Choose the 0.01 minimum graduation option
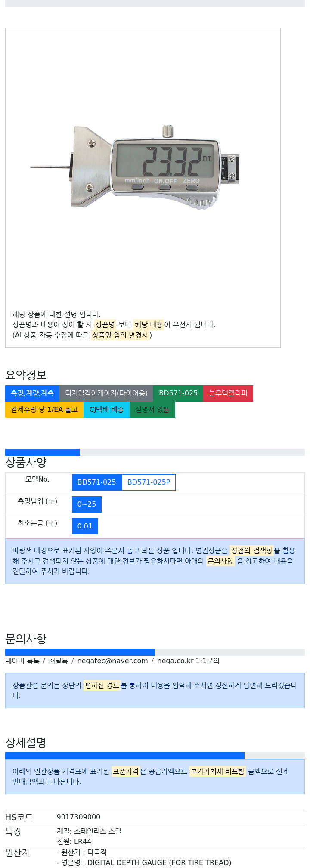 [x=85, y=526]
